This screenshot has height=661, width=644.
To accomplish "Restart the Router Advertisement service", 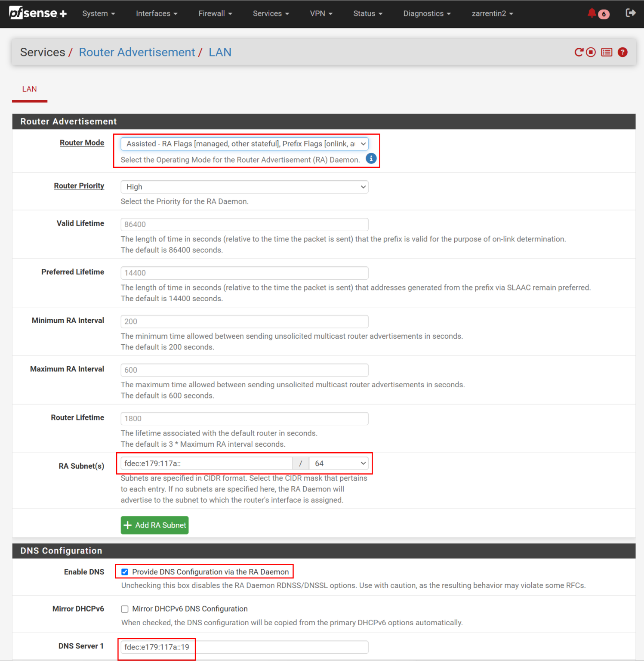I will coord(578,52).
